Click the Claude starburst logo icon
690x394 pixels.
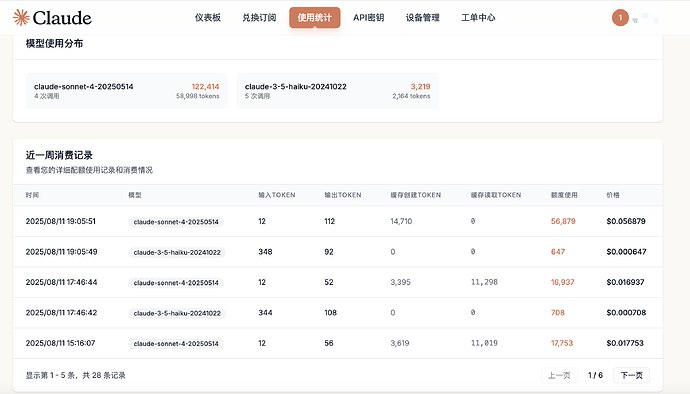21,18
